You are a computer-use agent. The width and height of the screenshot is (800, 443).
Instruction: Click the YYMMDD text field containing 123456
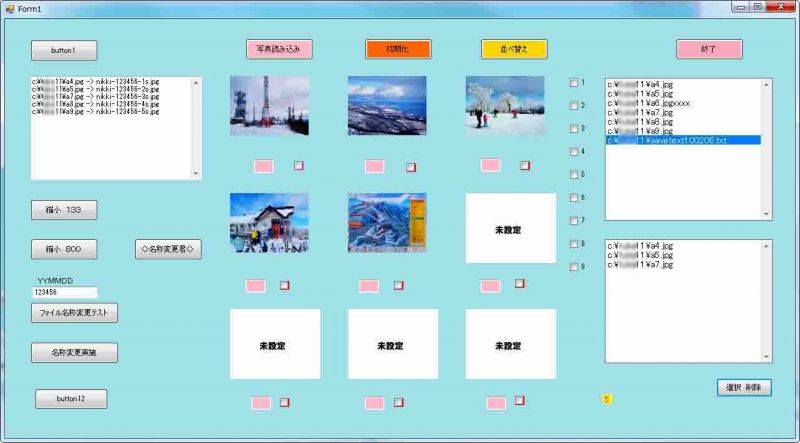[64, 293]
